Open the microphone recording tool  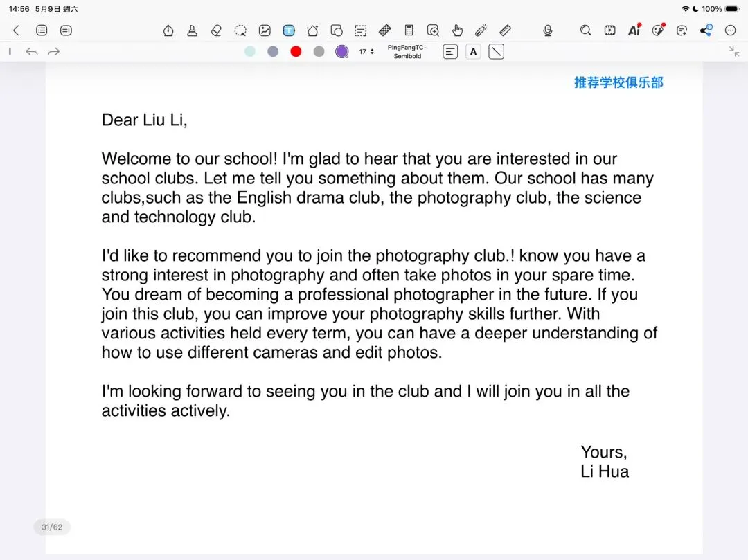click(x=548, y=30)
